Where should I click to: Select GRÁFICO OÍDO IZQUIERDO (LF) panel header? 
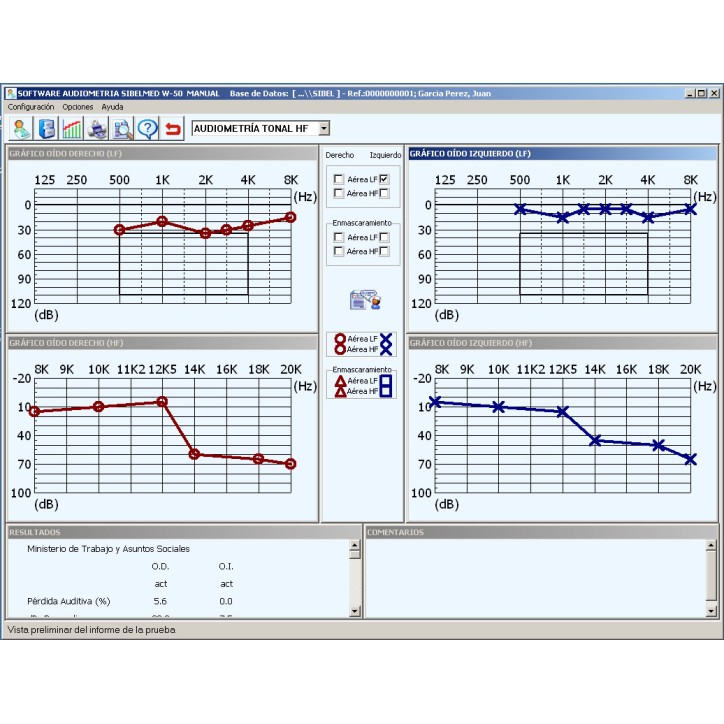coord(562,153)
